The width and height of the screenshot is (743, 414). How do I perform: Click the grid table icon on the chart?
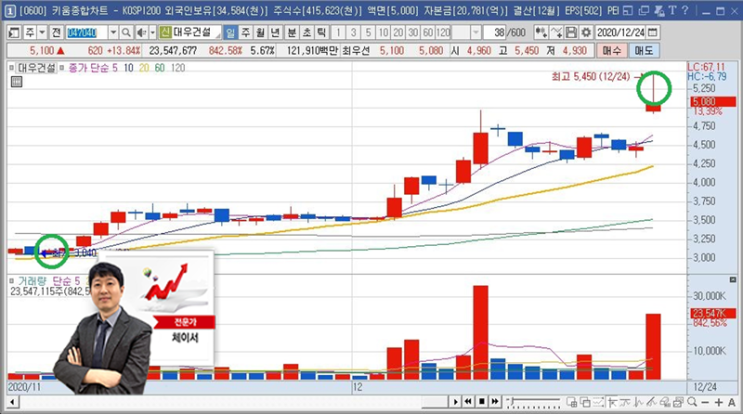pos(16,82)
